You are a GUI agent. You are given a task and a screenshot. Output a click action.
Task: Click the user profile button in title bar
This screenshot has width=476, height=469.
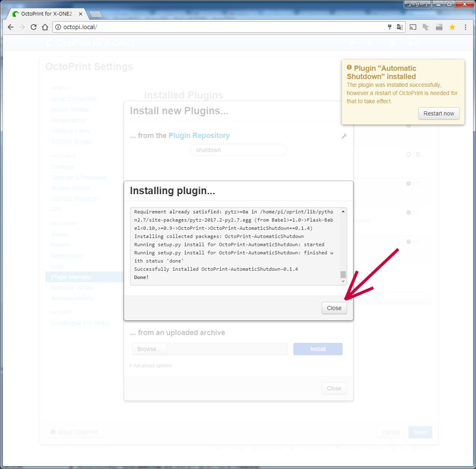point(417,4)
